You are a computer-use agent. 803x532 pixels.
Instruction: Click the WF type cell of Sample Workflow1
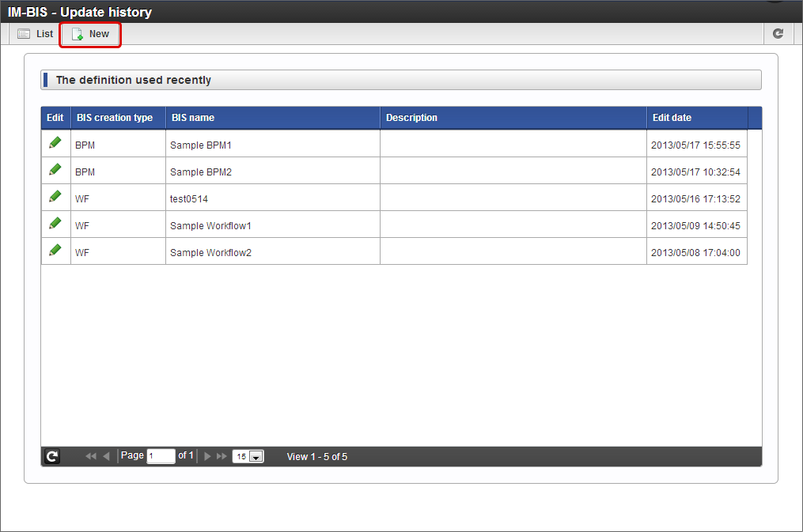(x=118, y=224)
